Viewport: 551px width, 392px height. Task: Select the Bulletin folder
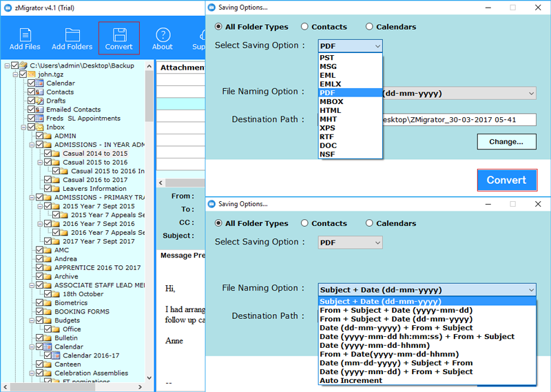[66, 338]
